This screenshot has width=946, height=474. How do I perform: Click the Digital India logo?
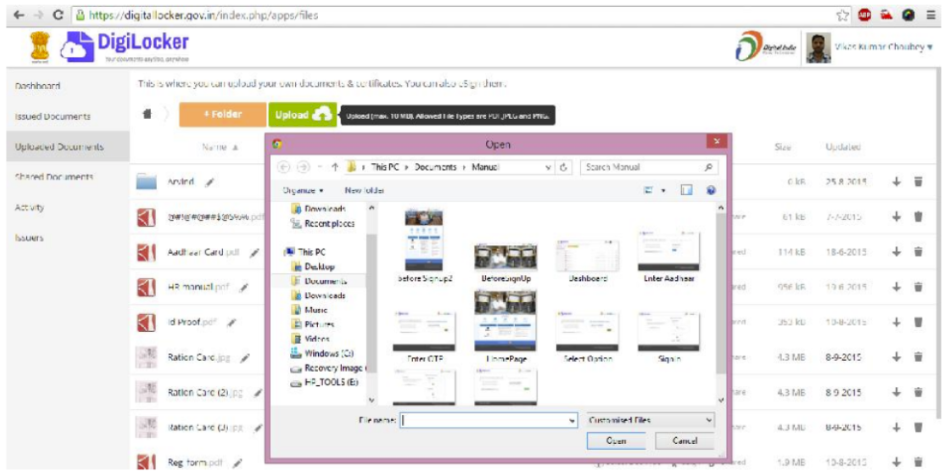point(767,48)
